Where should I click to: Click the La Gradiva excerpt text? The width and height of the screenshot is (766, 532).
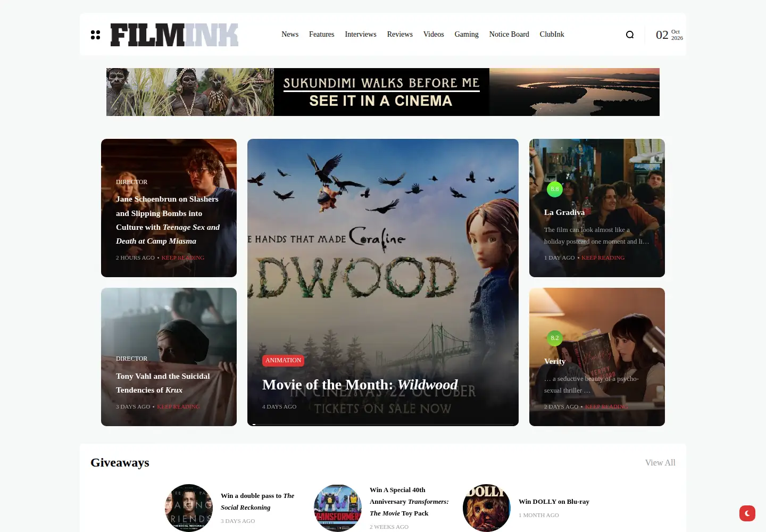click(596, 236)
